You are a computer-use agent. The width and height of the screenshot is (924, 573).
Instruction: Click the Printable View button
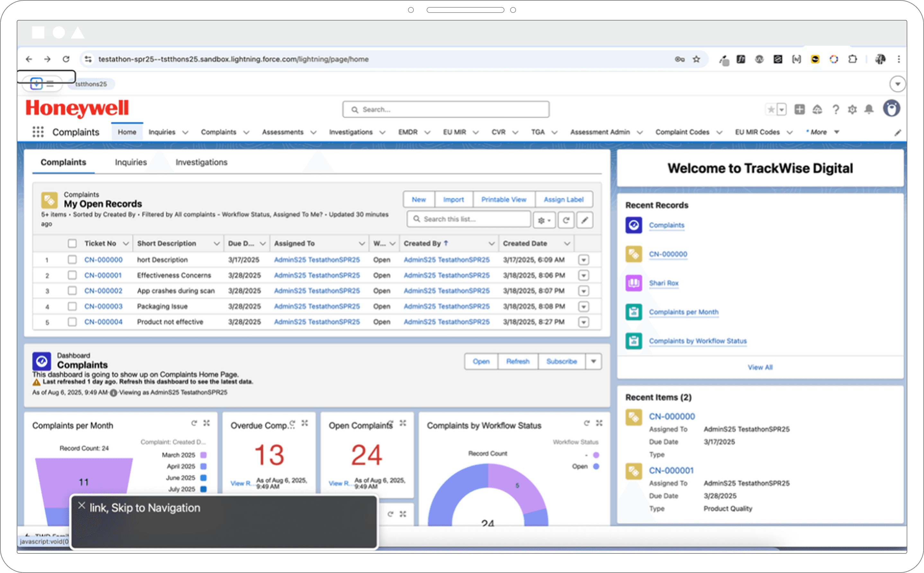tap(504, 199)
